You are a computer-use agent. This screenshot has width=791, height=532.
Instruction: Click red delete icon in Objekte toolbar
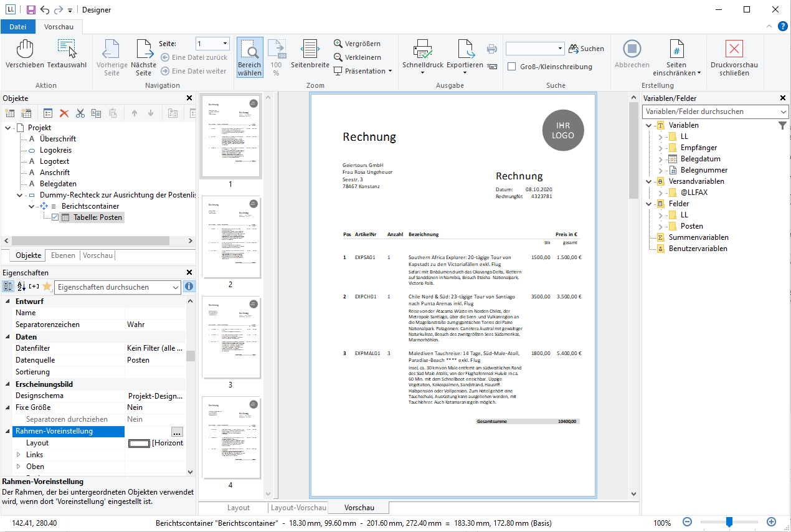[x=64, y=113]
